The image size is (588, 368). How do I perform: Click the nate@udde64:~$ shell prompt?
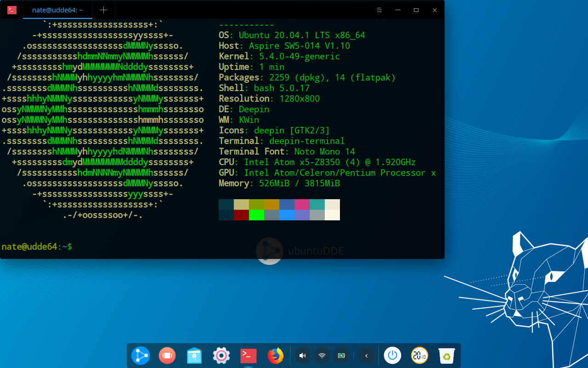point(37,247)
